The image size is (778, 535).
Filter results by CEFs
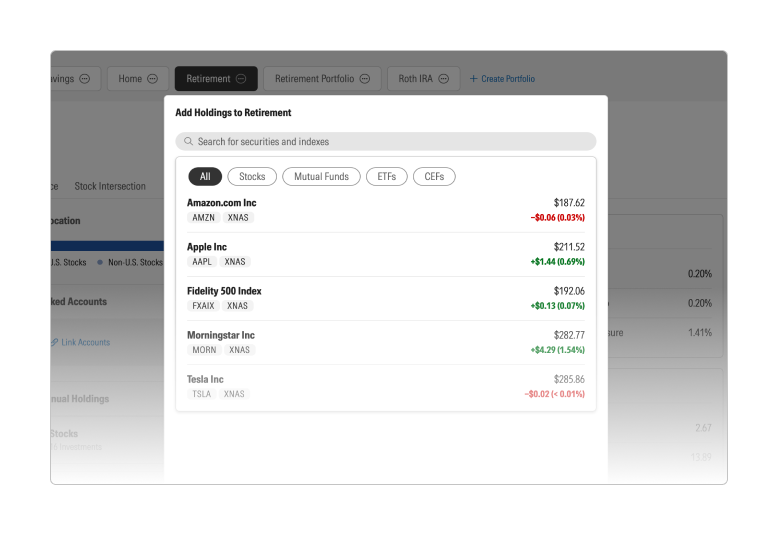[434, 177]
